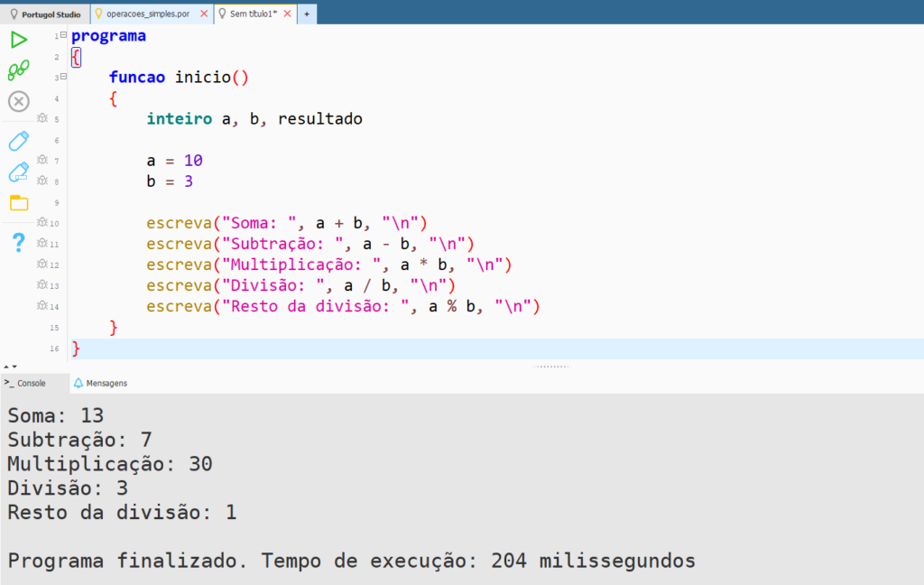924x585 pixels.
Task: Collapse the programa block on line 1
Action: [x=63, y=35]
